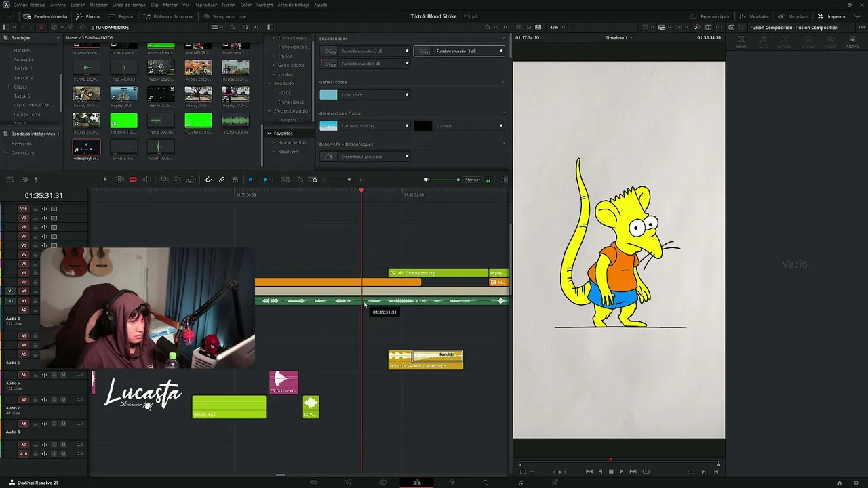This screenshot has width=868, height=488.
Task: Click the Atenuar dim button
Action: tap(473, 180)
